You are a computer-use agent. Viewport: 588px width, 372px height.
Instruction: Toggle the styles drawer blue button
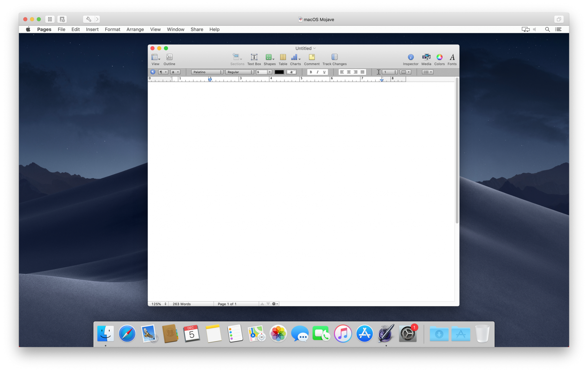coord(153,72)
